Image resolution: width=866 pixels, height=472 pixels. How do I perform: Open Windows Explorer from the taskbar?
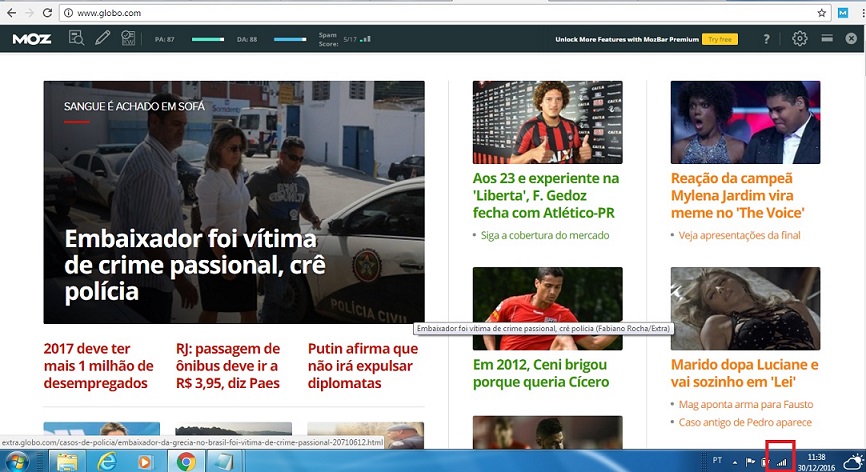67,462
